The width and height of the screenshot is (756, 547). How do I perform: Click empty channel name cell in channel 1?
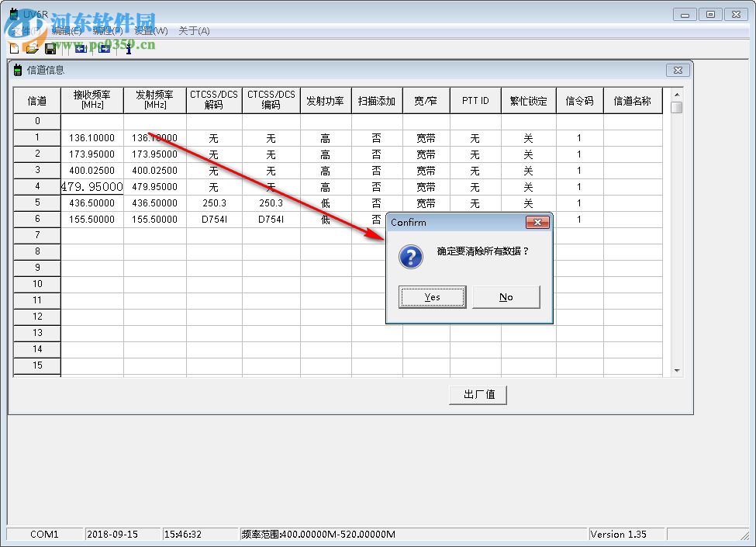[x=633, y=138]
